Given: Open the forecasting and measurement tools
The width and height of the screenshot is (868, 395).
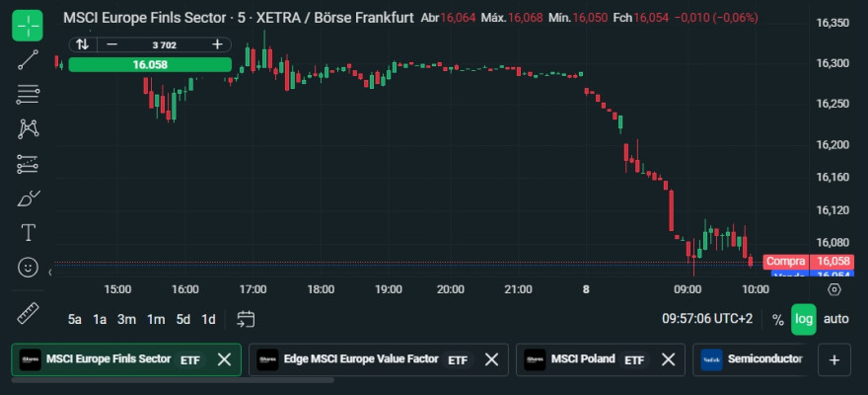Looking at the screenshot, I should point(28,164).
